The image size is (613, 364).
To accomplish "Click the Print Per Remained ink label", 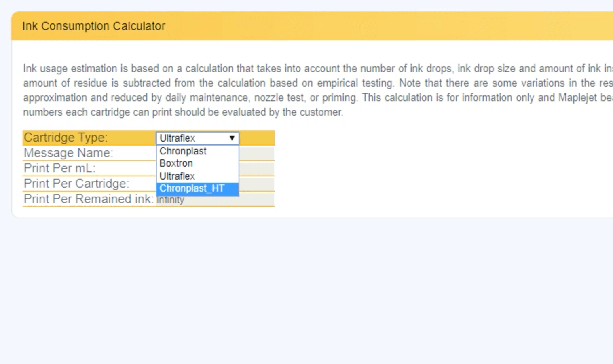I will 88,199.
